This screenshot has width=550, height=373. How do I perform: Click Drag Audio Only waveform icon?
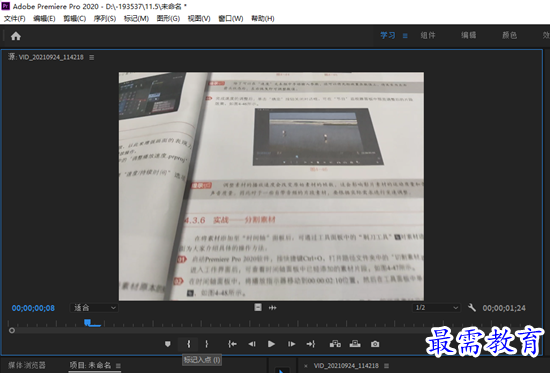click(273, 308)
